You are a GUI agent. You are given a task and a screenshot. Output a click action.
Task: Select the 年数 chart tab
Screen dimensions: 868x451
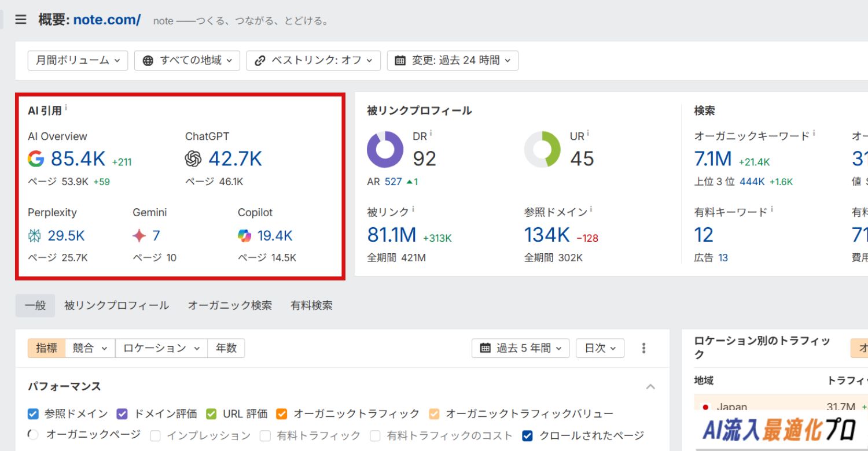point(226,348)
